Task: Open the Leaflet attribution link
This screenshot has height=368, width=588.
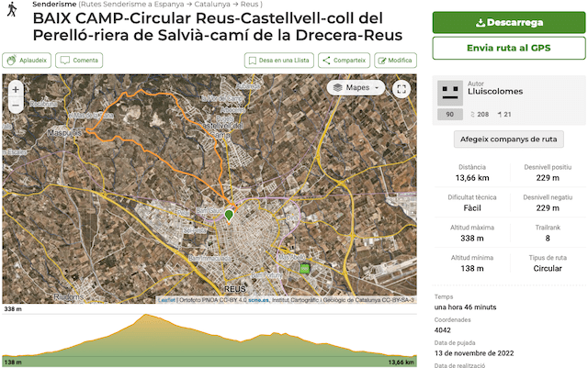Action: coord(168,300)
